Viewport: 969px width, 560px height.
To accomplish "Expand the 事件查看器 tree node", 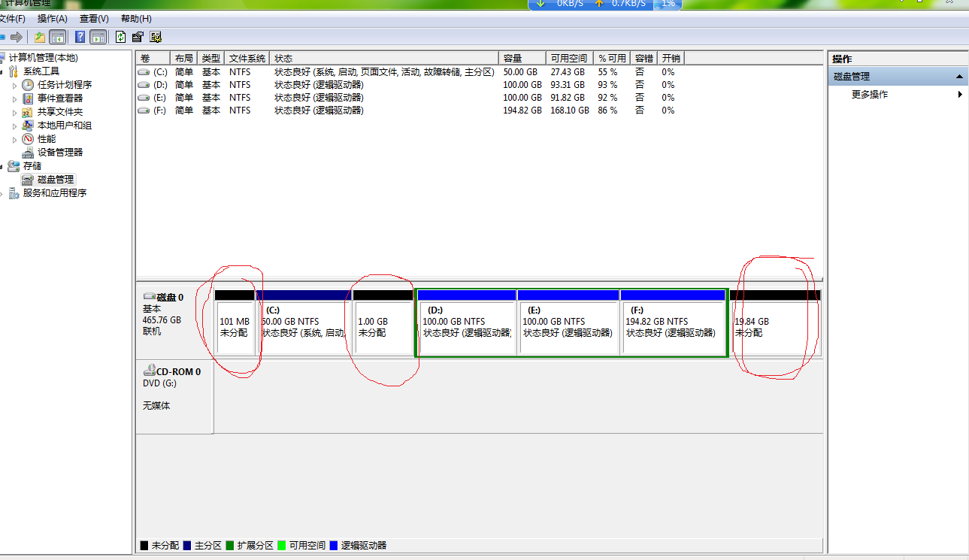I will [x=14, y=98].
